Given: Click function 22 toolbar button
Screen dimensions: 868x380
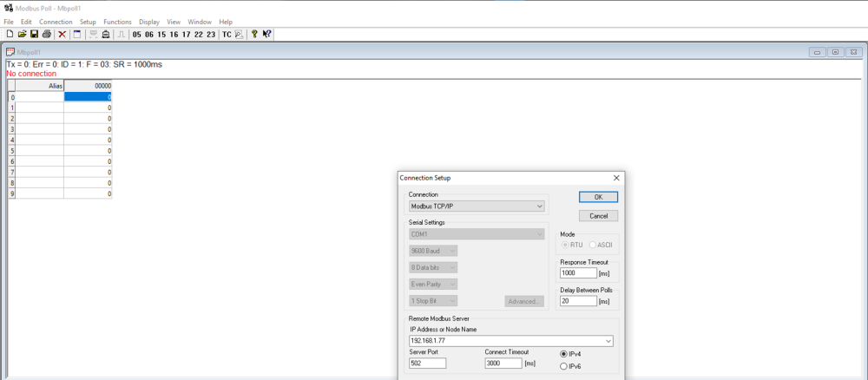Looking at the screenshot, I should click(198, 35).
